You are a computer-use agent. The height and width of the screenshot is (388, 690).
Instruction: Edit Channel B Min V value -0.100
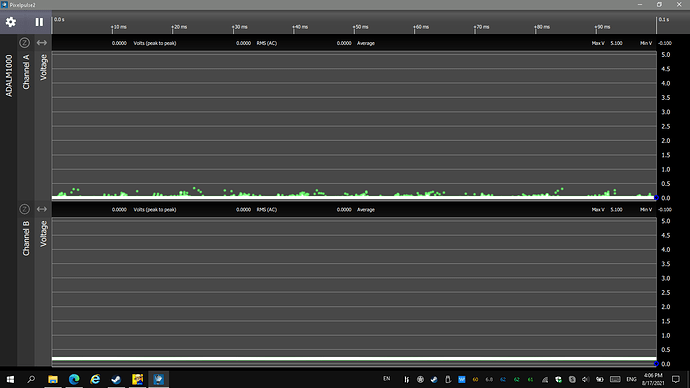[664, 209]
